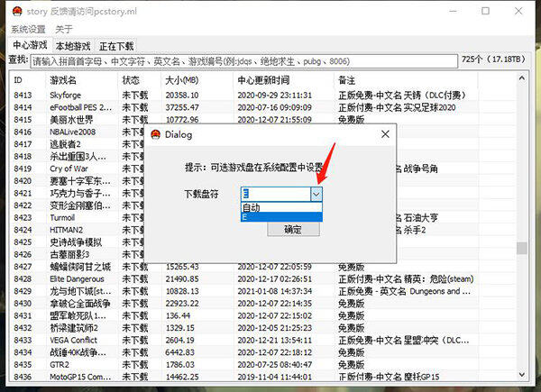The image size is (541, 392).
Task: Click the story app icon in title bar
Action: [17, 12]
